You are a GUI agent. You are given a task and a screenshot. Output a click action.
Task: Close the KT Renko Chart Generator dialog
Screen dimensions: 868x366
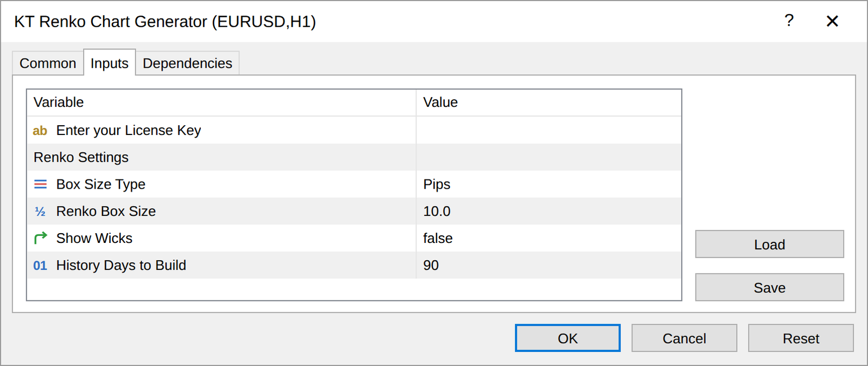832,21
